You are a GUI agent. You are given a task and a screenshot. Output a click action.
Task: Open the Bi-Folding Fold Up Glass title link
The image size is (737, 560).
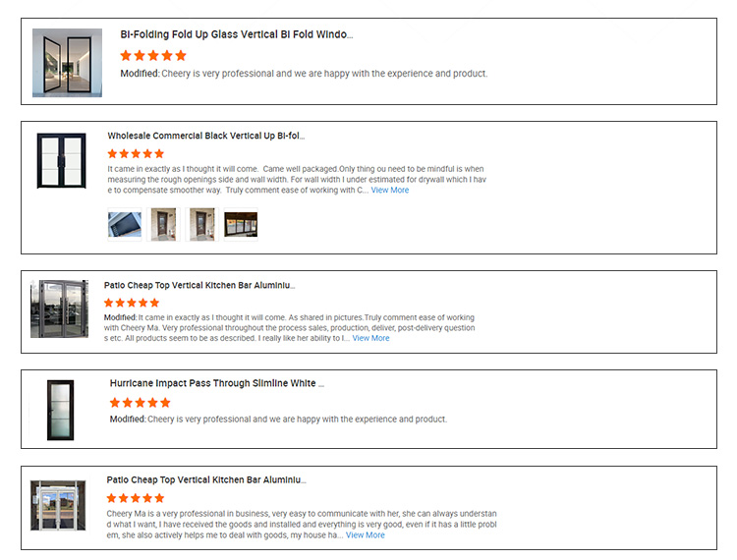236,34
